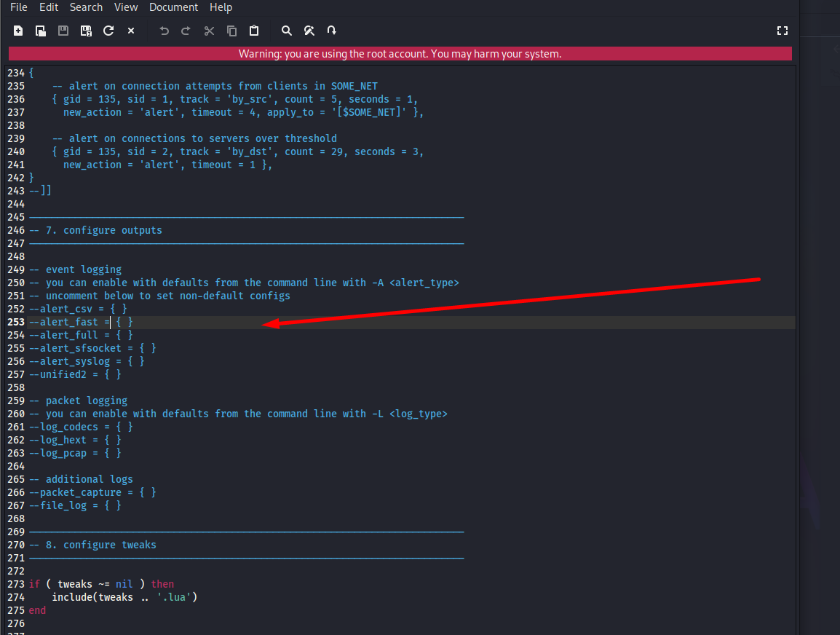Undo the last edit
This screenshot has height=635, width=840.
click(164, 31)
